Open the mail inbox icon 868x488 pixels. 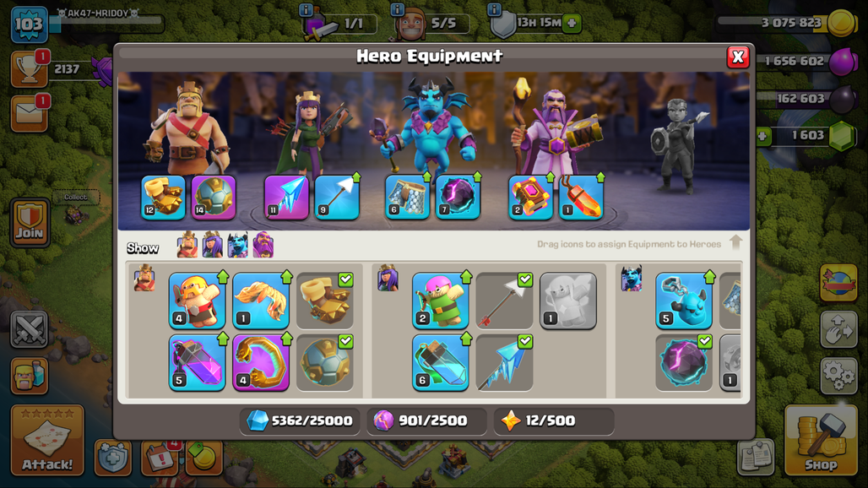pos(29,114)
